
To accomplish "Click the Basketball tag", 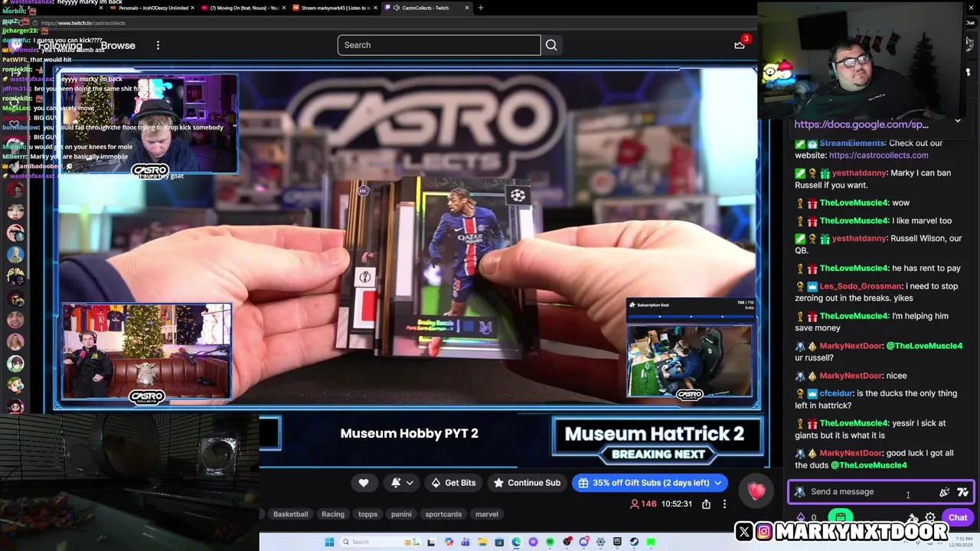I will (290, 514).
